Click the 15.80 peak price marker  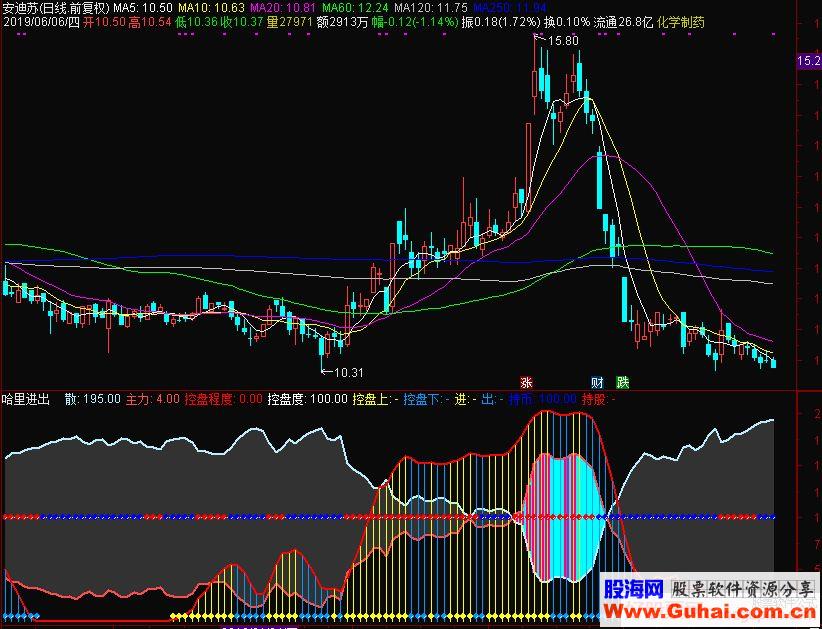click(563, 41)
